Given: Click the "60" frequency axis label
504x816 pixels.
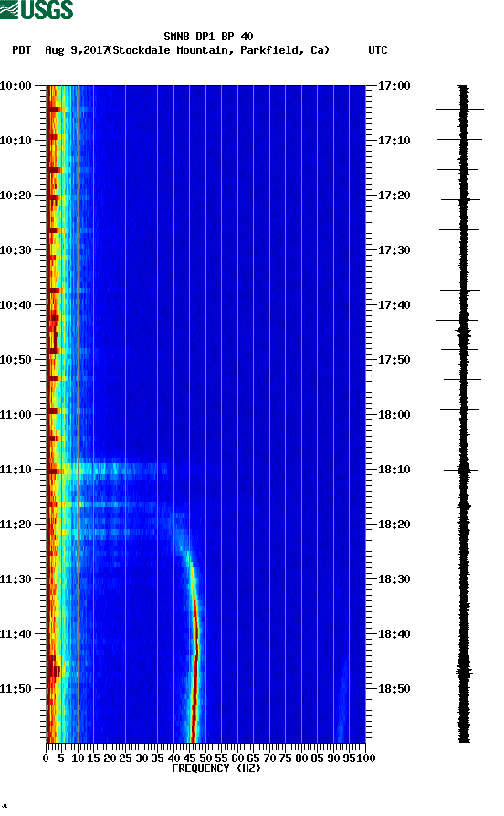Looking at the screenshot, I should (237, 758).
